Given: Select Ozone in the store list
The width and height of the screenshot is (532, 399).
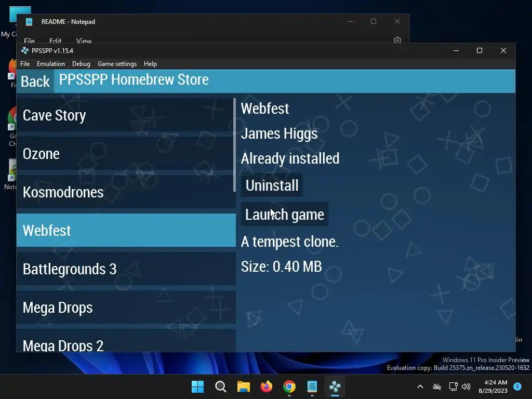Looking at the screenshot, I should [126, 154].
